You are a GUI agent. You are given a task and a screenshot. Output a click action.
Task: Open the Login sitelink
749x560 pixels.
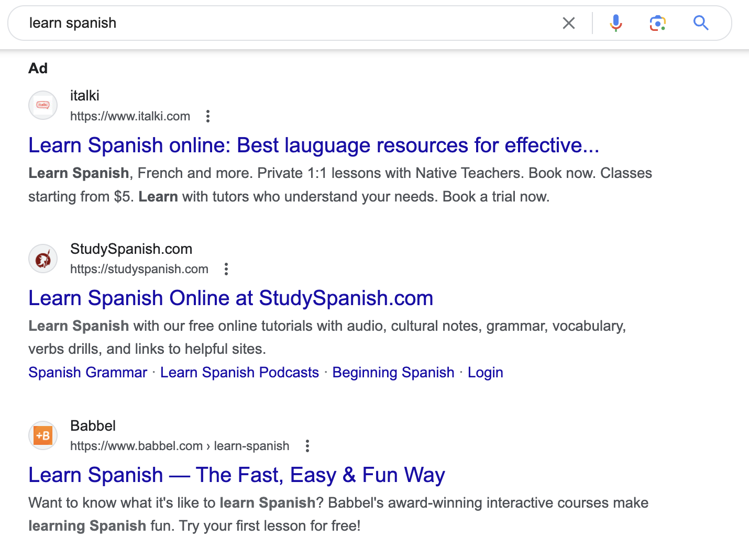tap(486, 372)
